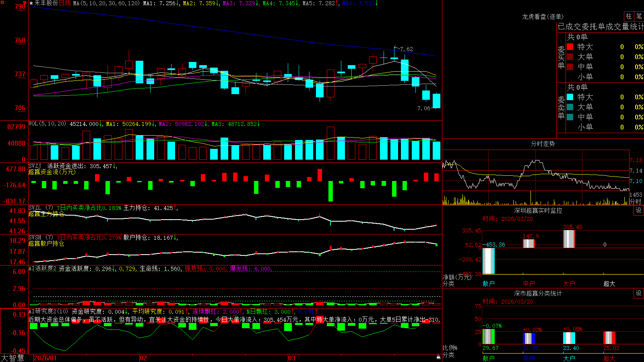Click the dark red 大单 buy-order swatch
Viewport: 644px width, 362px height.
pyautogui.click(x=570, y=57)
